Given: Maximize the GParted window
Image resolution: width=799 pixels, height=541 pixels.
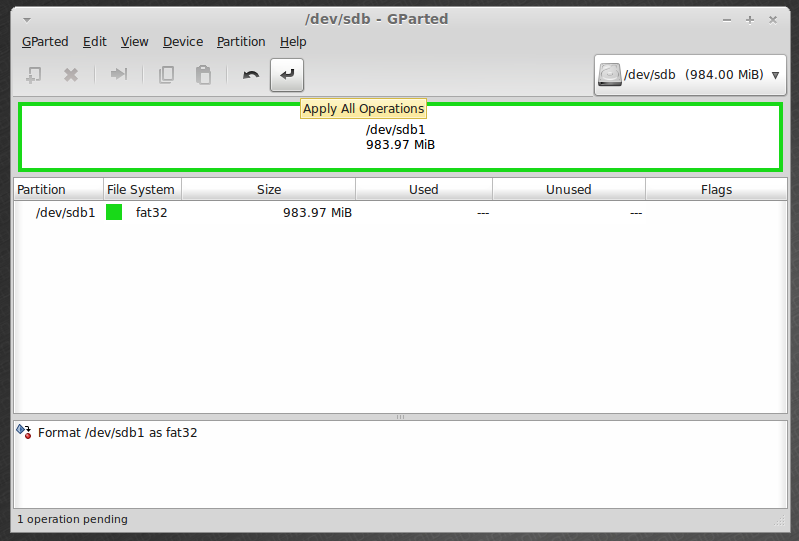Looking at the screenshot, I should tap(750, 20).
